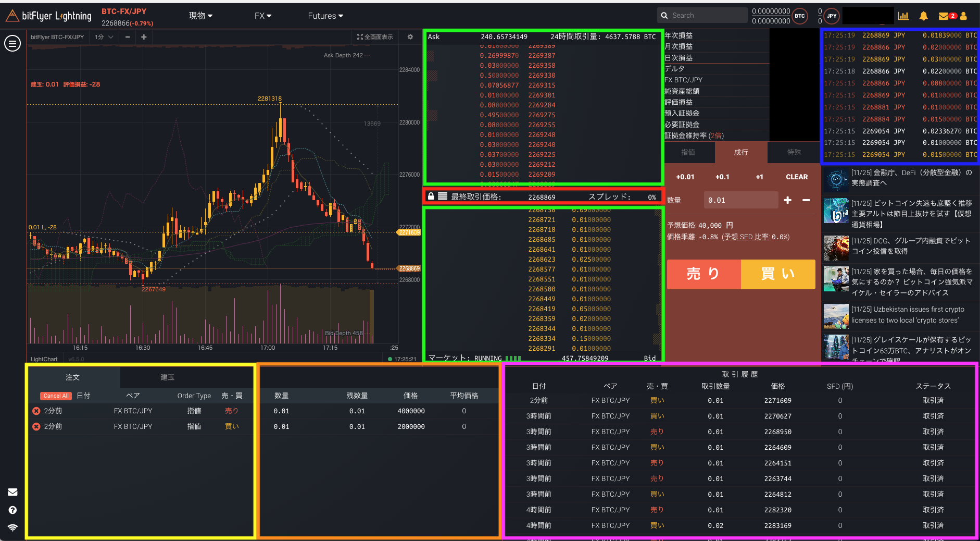The width and height of the screenshot is (980, 541).
Task: Switch to 特殊 special order tab
Action: click(x=794, y=152)
